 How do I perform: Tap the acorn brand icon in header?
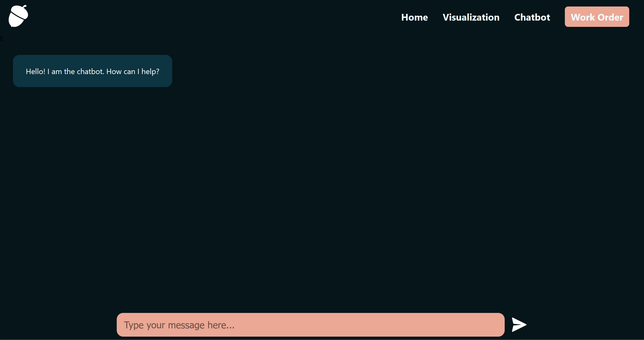click(x=18, y=16)
